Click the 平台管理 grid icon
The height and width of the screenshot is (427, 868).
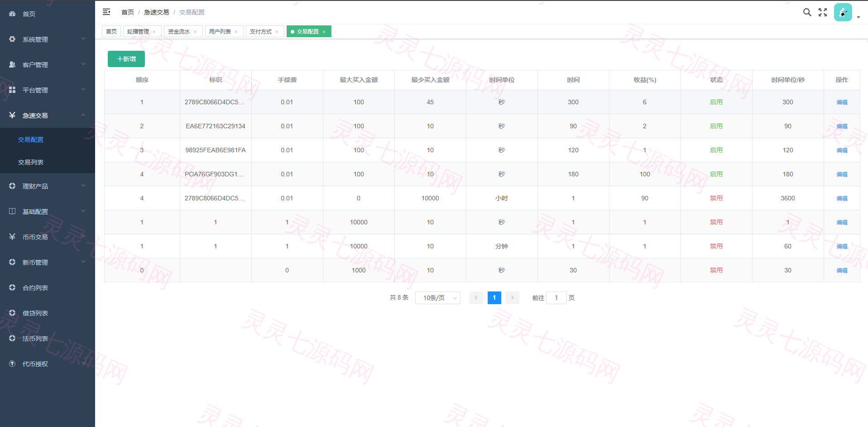pyautogui.click(x=12, y=90)
